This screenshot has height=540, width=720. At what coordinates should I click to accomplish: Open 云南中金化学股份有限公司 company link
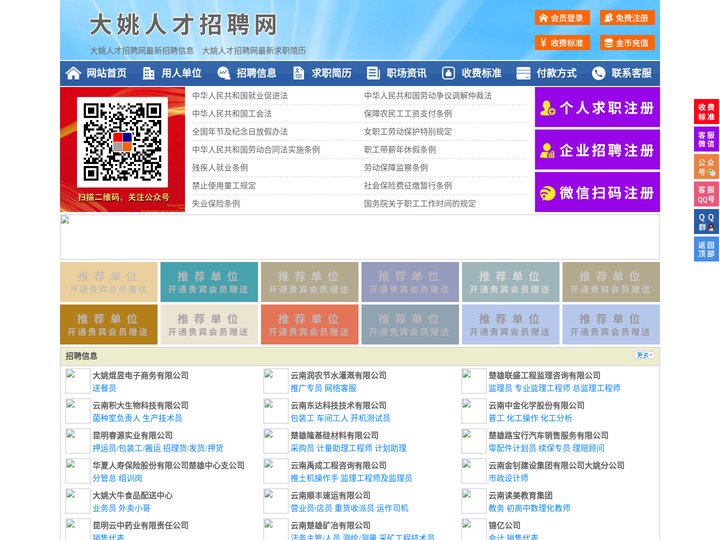point(536,405)
